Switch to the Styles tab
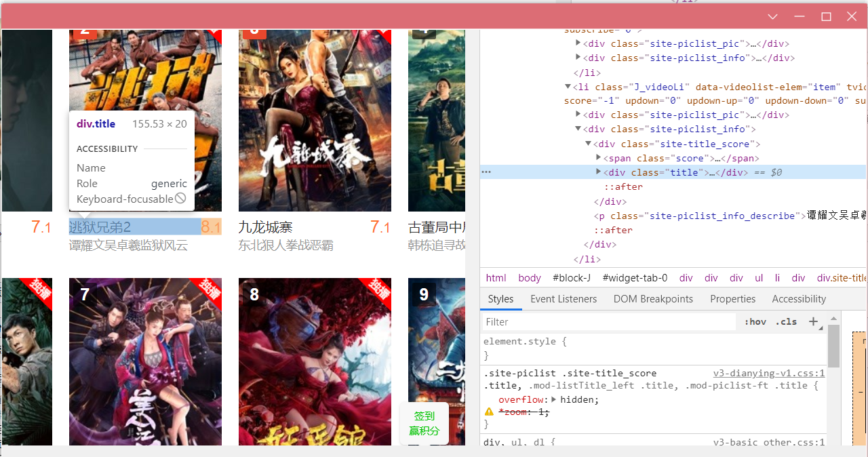 (501, 299)
